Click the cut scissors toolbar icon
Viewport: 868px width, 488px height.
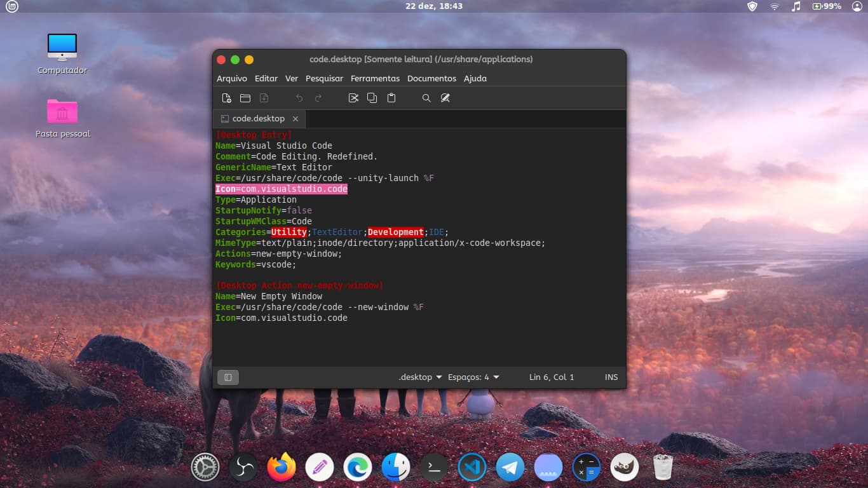tap(354, 98)
